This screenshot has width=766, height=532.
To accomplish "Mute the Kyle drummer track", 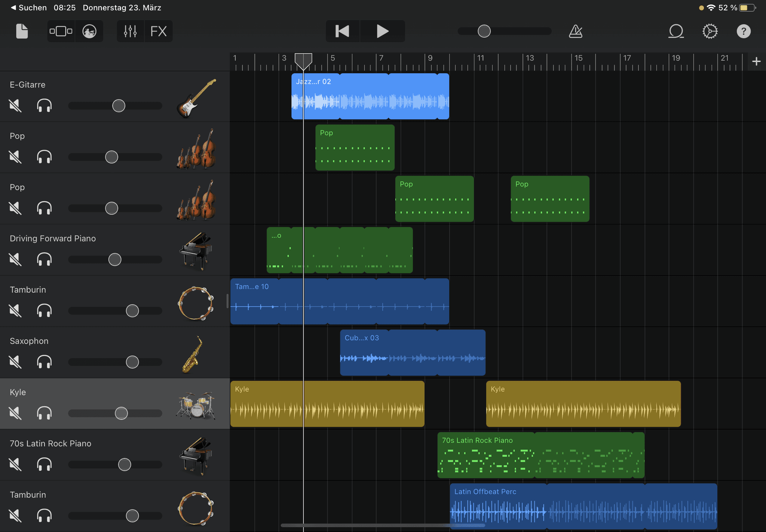I will pyautogui.click(x=15, y=413).
